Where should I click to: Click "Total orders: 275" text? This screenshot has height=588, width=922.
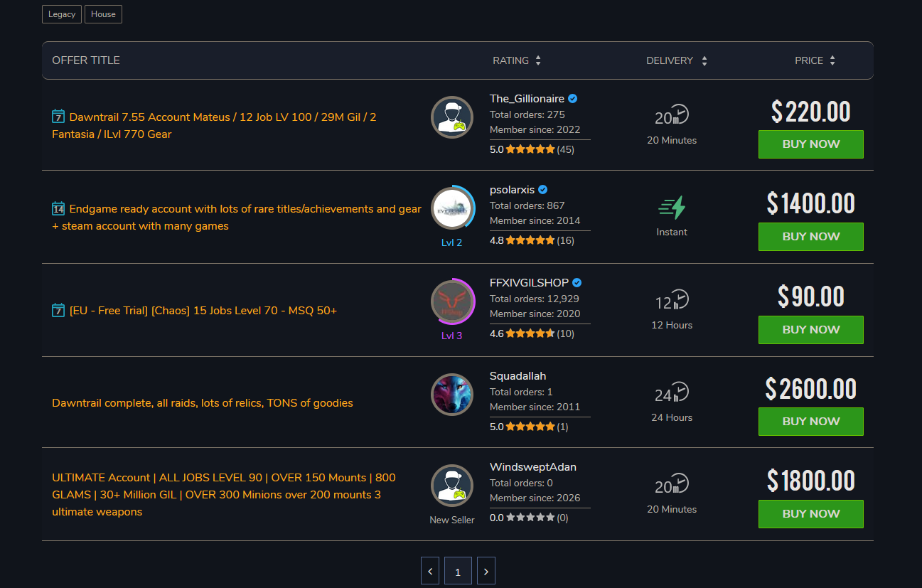[x=527, y=114]
